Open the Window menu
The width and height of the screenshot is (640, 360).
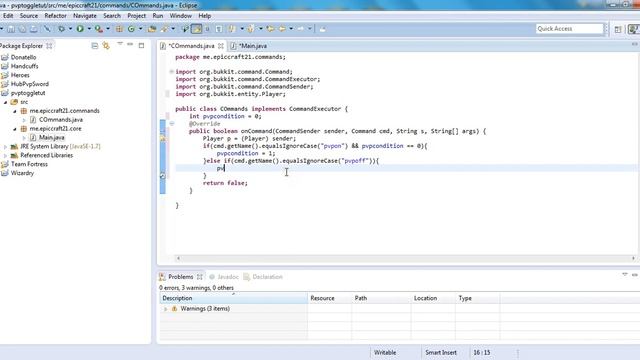(x=181, y=16)
